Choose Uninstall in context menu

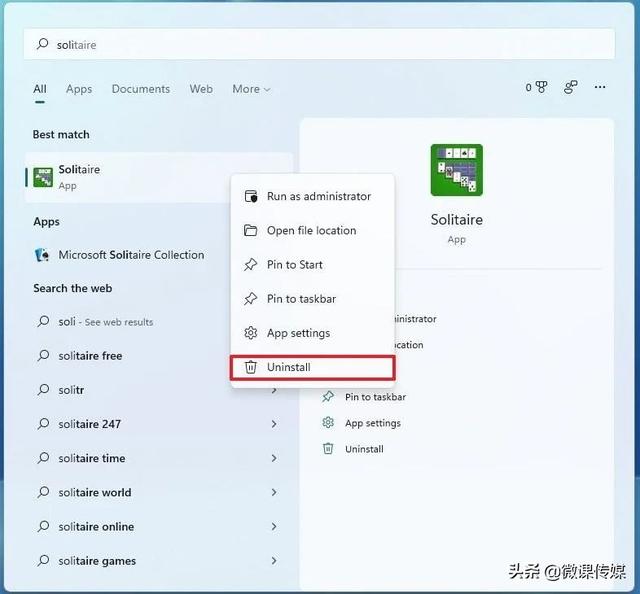pos(312,367)
